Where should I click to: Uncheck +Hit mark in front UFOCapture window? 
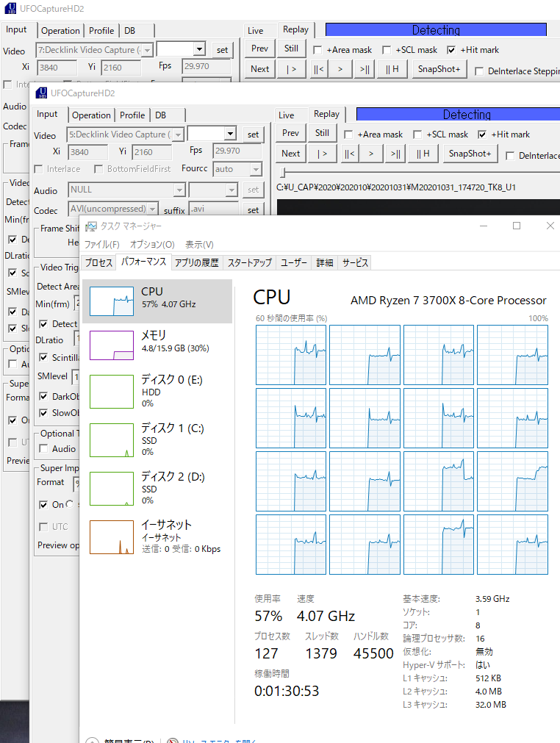pos(482,134)
